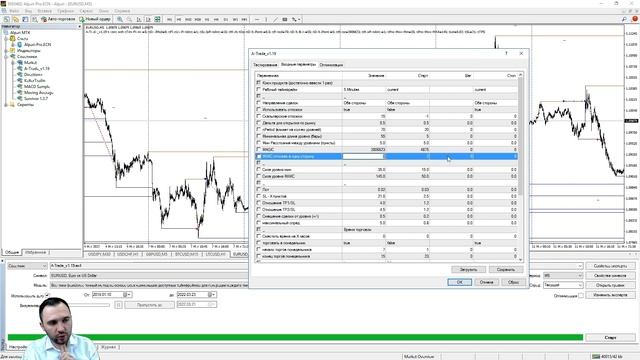Enable chart auto scroll icon
This screenshot has width=640, height=360.
(148, 19)
